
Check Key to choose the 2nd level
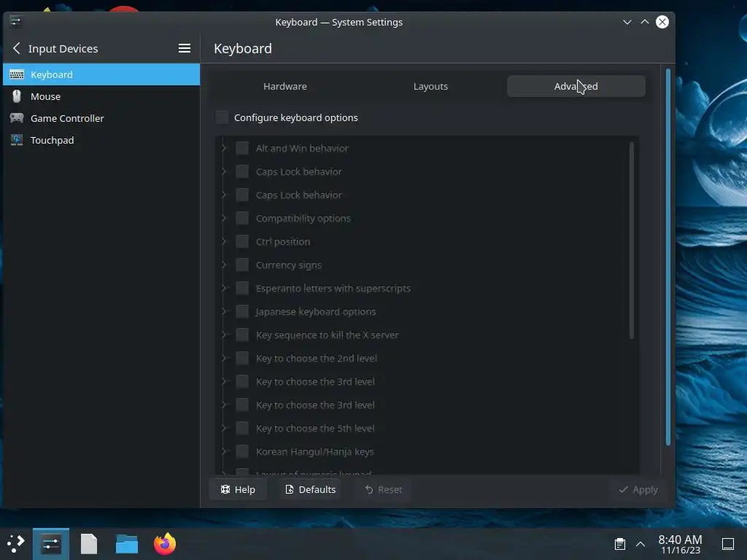click(x=242, y=358)
